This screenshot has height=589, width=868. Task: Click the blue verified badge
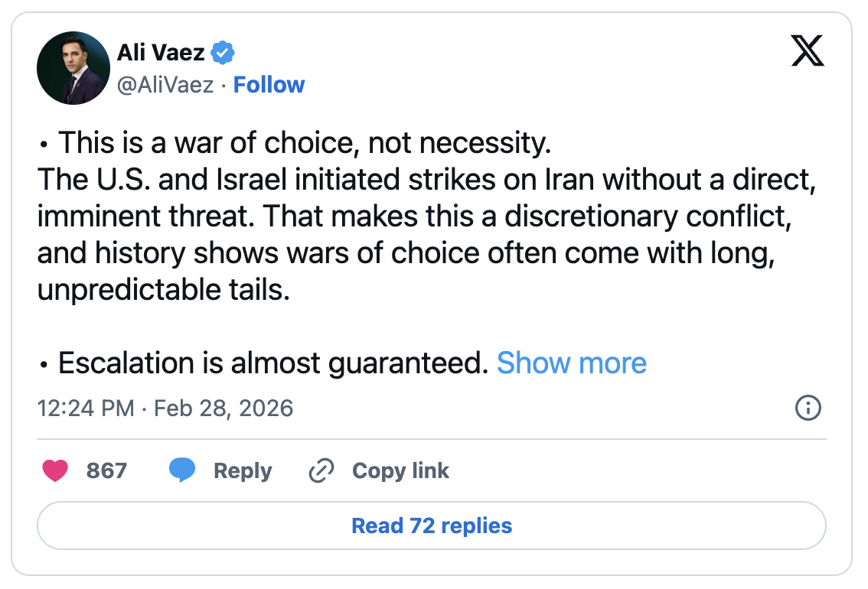(x=224, y=54)
